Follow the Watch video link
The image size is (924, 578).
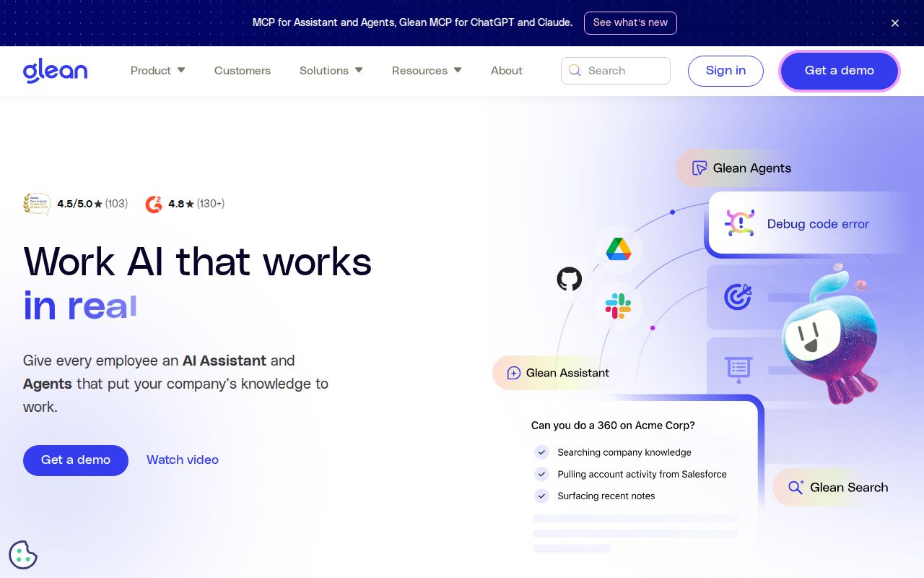click(x=183, y=460)
